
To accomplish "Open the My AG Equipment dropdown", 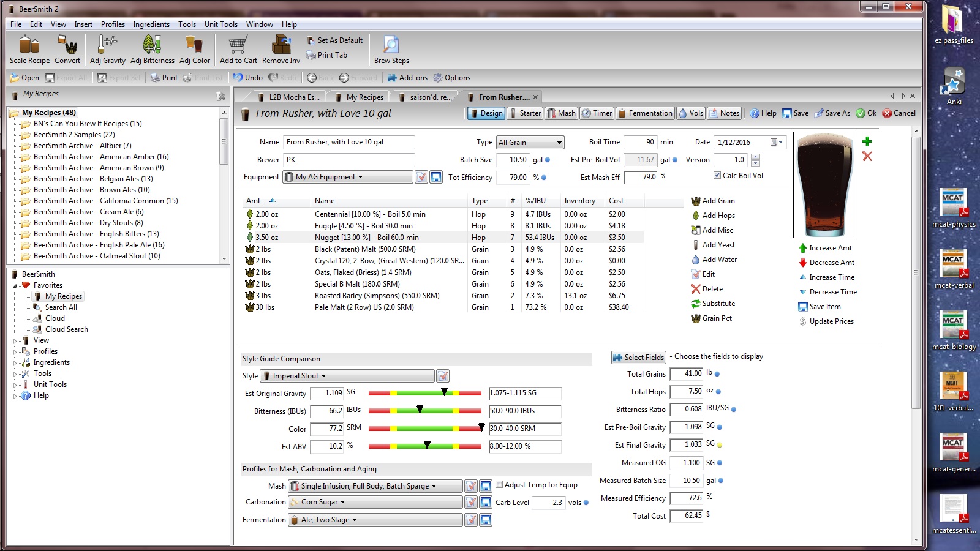I will pos(348,177).
